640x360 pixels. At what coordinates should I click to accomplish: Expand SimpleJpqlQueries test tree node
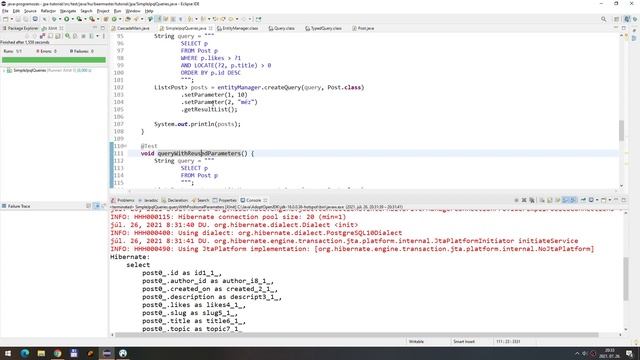[x=4, y=70]
